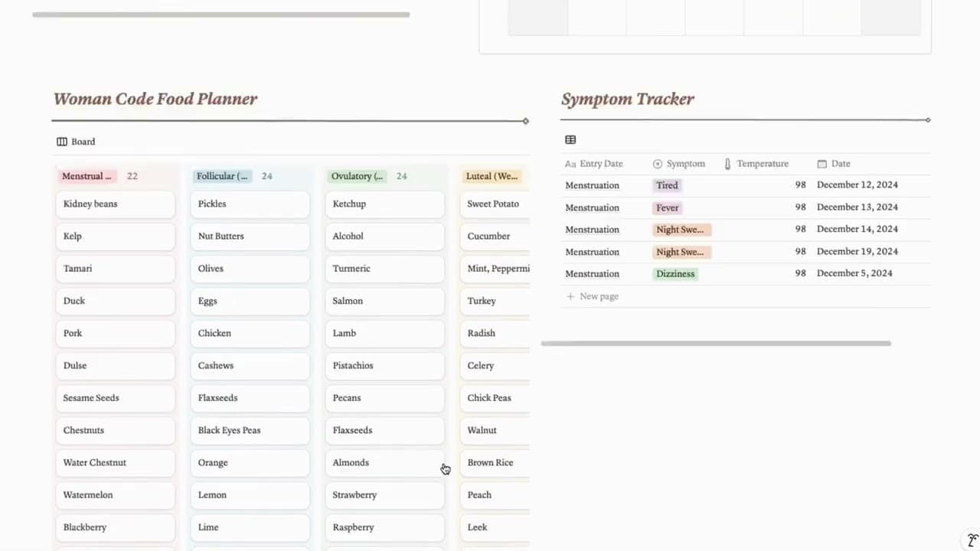Open the Duck card
Screen dimensions: 980x551
116,301
